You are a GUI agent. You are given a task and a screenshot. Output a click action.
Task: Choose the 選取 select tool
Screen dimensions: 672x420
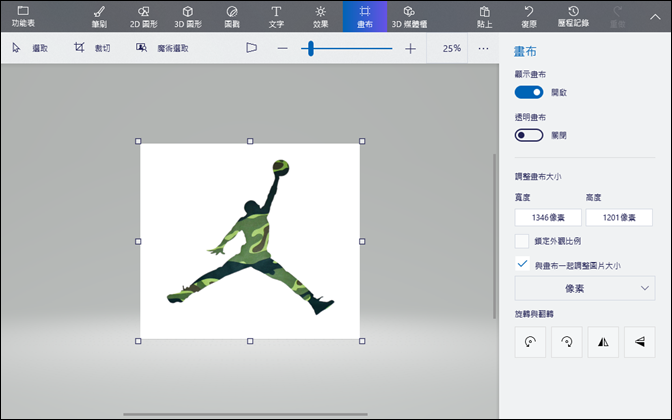tap(30, 48)
